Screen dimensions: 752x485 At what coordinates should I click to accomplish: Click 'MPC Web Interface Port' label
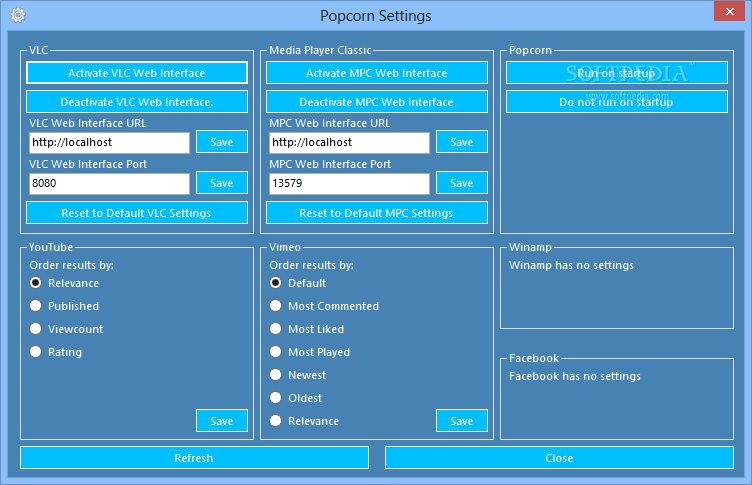point(330,164)
